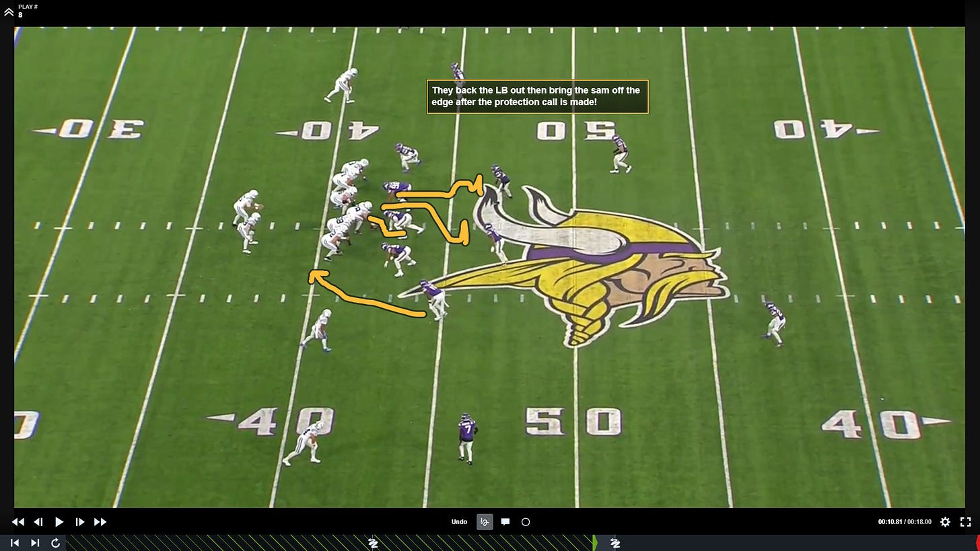980x551 pixels.
Task: Skip to next clip
Action: [35, 543]
